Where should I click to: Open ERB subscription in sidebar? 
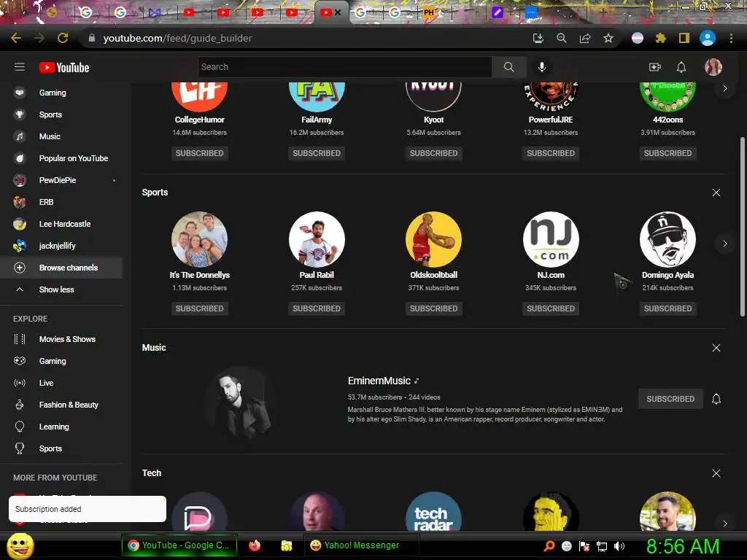[62, 203]
